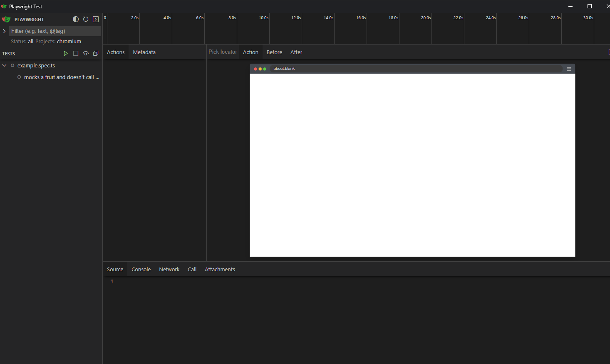Minimize the Playwright Test window
This screenshot has height=364, width=610.
[570, 6]
